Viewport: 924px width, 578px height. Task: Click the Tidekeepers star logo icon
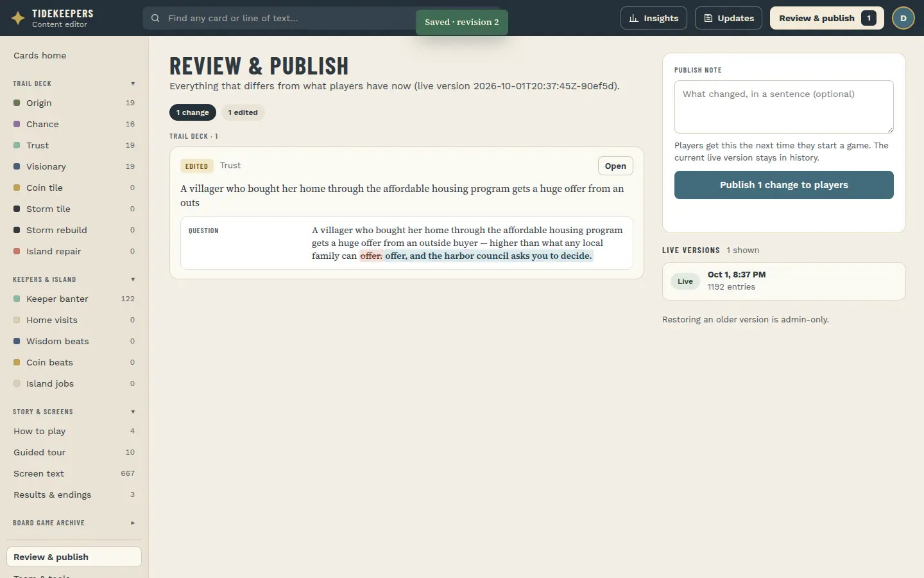click(18, 19)
